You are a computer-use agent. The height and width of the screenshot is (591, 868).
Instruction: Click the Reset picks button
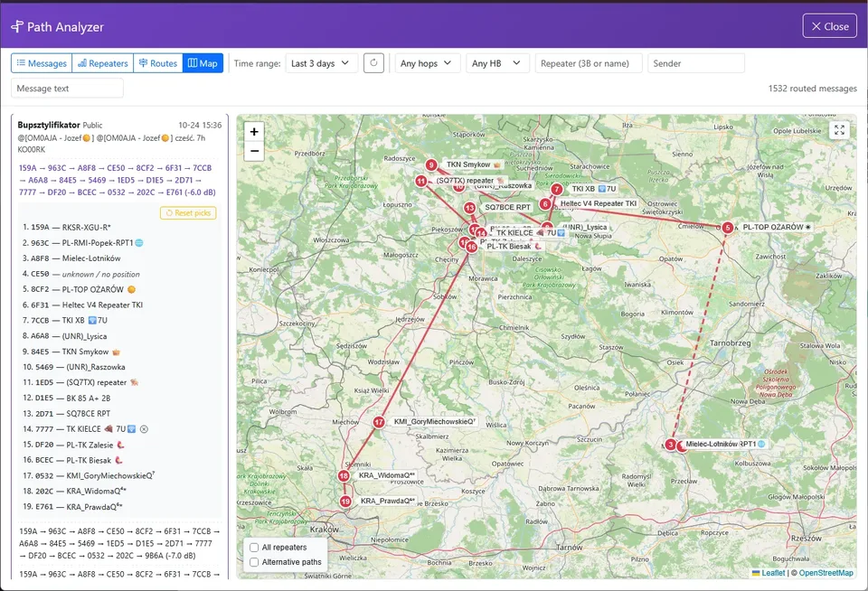click(x=188, y=213)
